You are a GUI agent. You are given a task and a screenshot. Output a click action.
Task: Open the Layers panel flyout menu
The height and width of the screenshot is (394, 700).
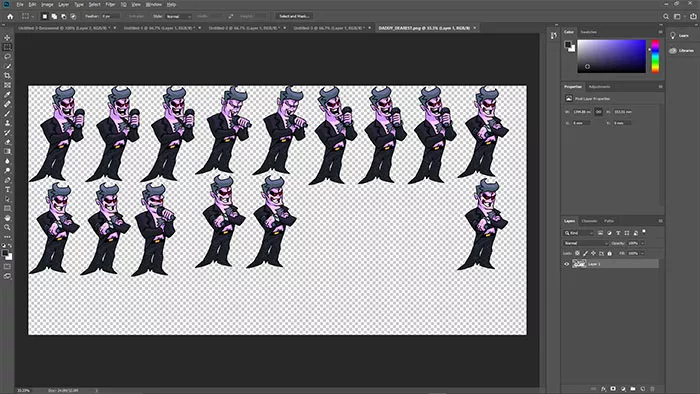click(660, 221)
